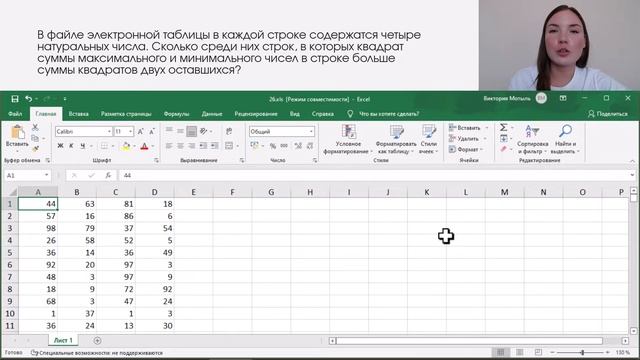This screenshot has width=640, height=360.
Task: Open Найти и выделить menu
Action: tap(565, 140)
